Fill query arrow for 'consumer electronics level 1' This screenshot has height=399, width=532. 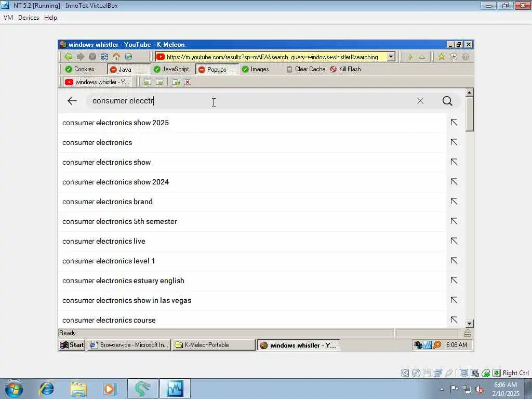point(454,261)
